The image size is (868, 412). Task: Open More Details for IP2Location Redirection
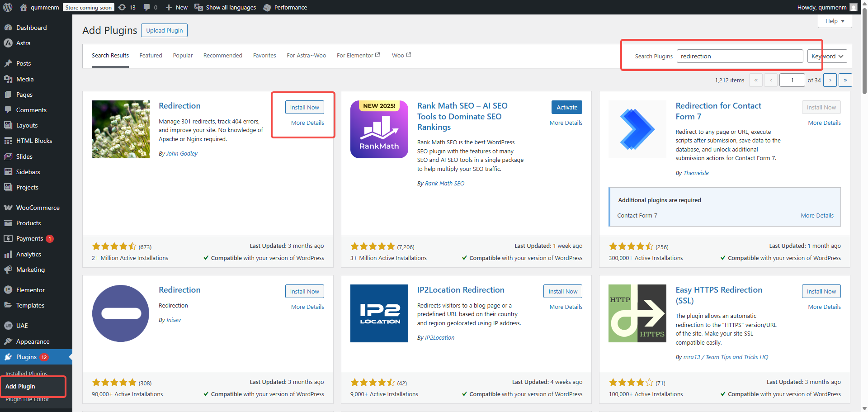click(x=566, y=307)
